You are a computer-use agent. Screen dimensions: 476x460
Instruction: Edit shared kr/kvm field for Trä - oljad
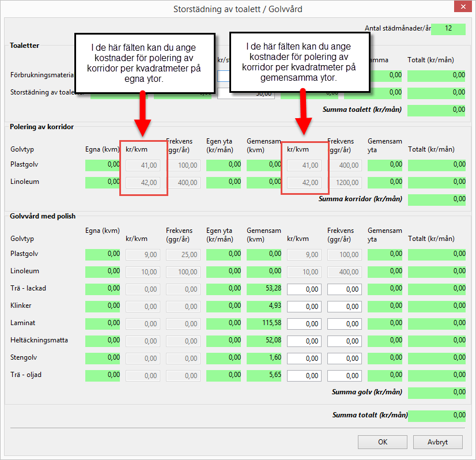[304, 376]
